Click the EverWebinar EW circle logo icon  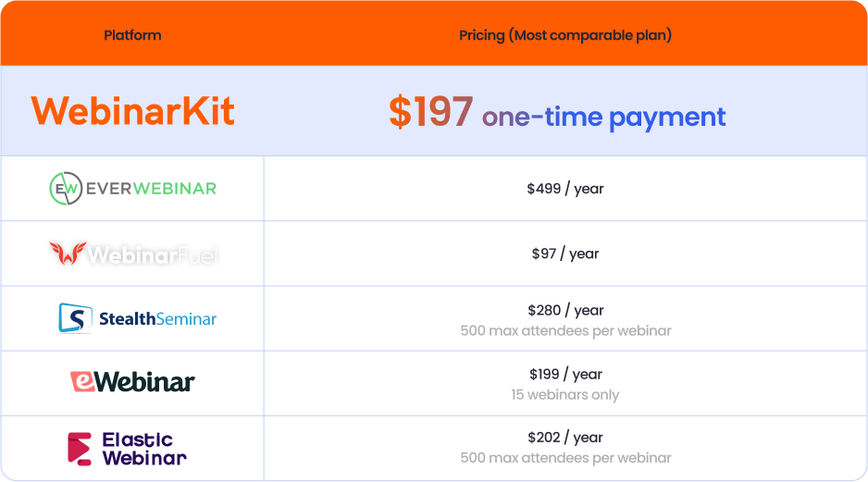point(65,189)
